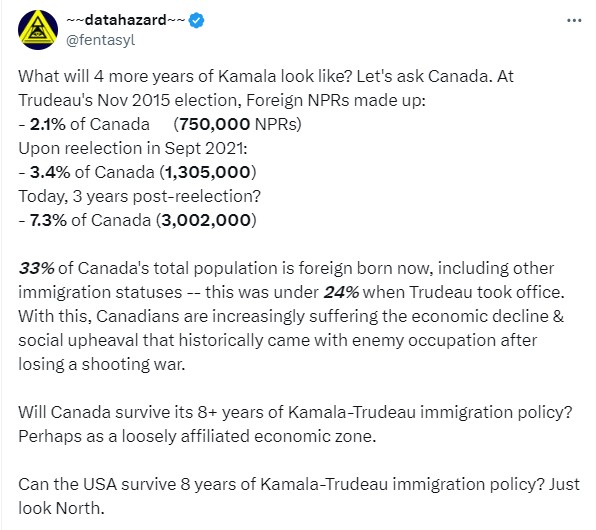Click the line starting 'Will Canada survive'
Screen dimensions: 596x530
click(x=295, y=412)
